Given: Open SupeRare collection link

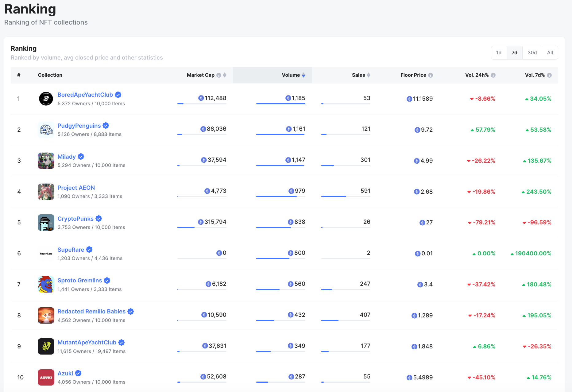Looking at the screenshot, I should tap(71, 250).
